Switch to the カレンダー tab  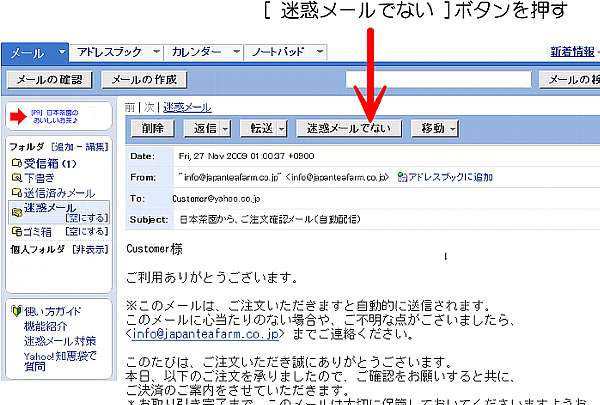(197, 51)
